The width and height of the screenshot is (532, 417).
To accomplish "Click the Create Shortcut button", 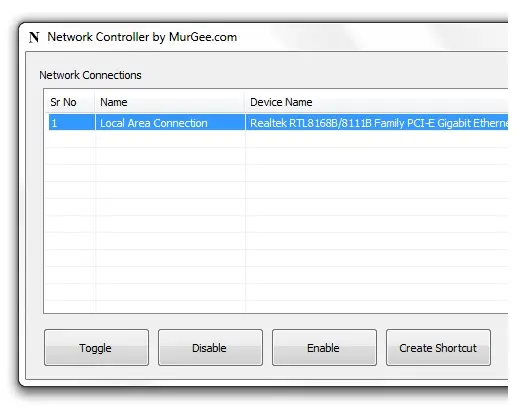I will click(x=438, y=347).
